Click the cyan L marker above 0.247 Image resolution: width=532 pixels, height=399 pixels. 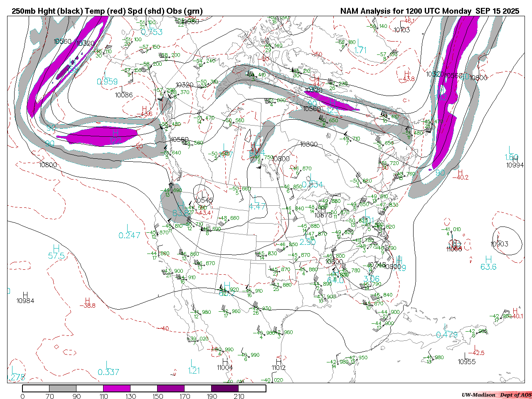tap(128, 228)
